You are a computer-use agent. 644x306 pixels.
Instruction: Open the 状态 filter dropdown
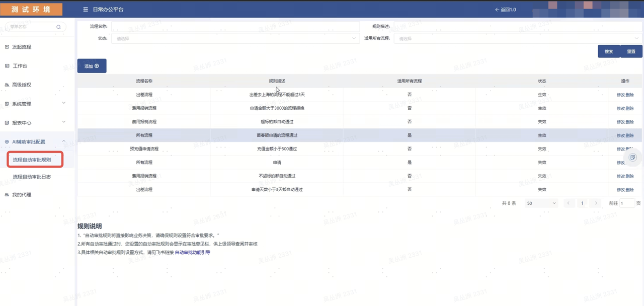[235, 38]
